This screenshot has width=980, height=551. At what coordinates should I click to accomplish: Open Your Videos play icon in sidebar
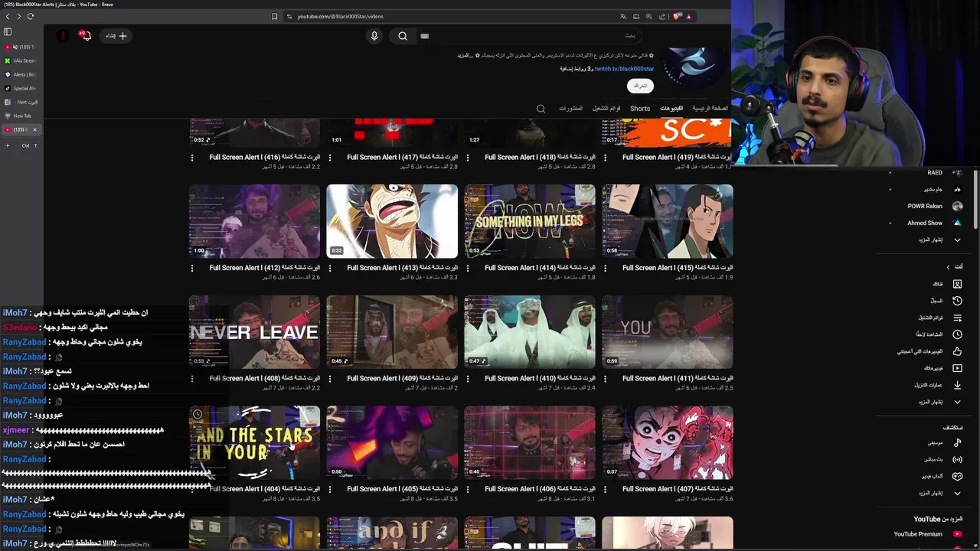pyautogui.click(x=957, y=368)
